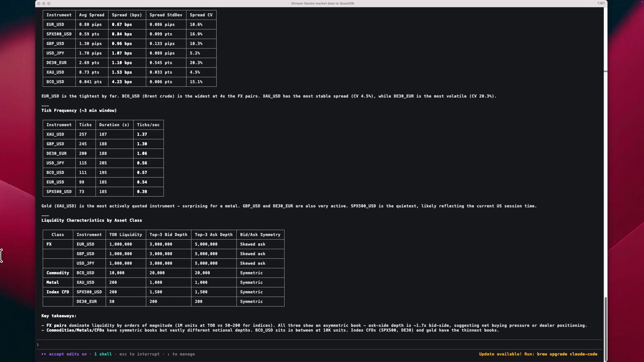Viewport: 644px width, 362px height.
Task: Click the bold 'FX pairs' takeaway text
Action: click(x=56, y=325)
